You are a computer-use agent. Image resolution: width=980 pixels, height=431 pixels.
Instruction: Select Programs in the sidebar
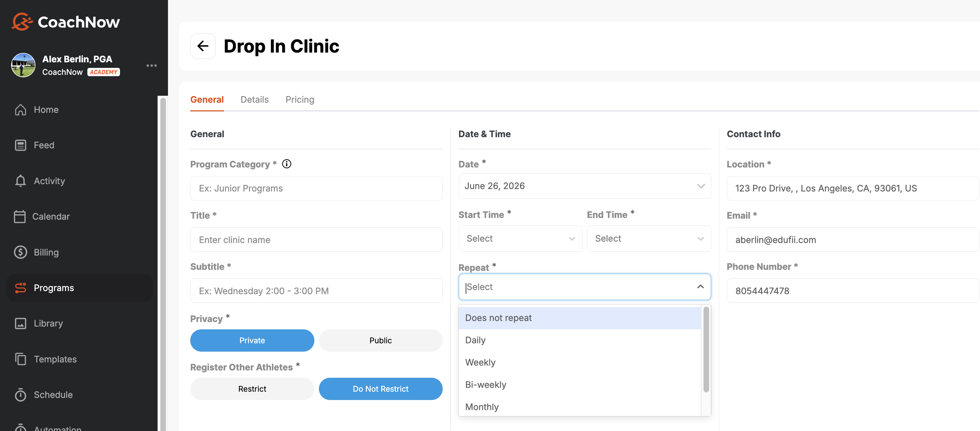[80, 288]
